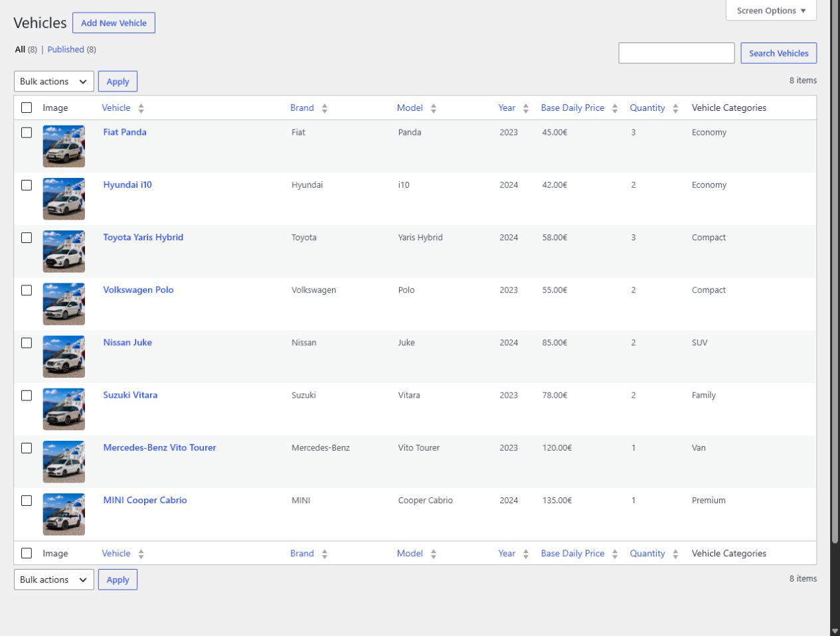Click the sort arrows beside footer Base Daily Price

[615, 554]
